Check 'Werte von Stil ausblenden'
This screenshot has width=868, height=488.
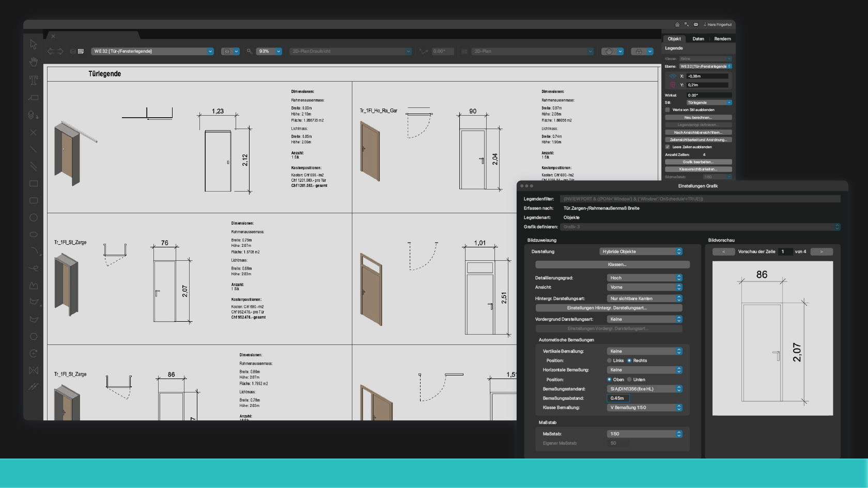668,109
